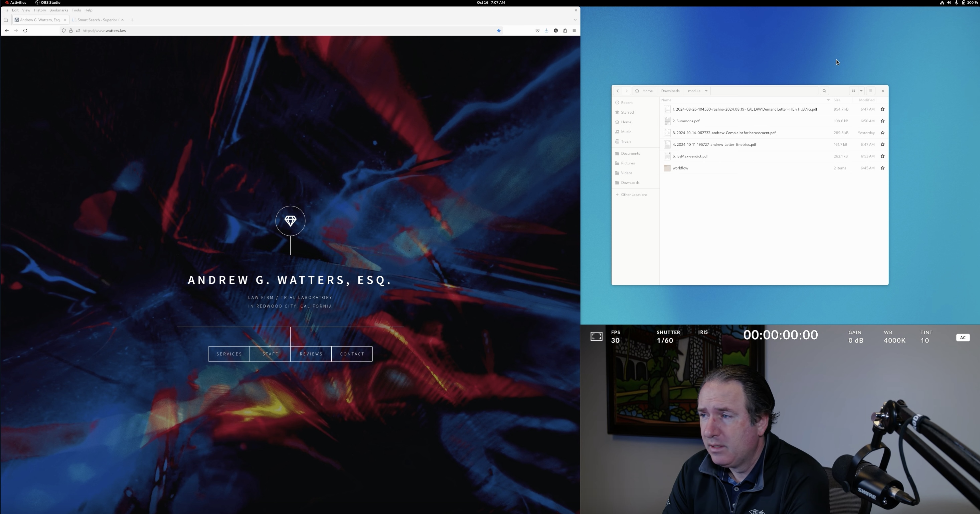Open the Firefox downloads panel

point(546,30)
